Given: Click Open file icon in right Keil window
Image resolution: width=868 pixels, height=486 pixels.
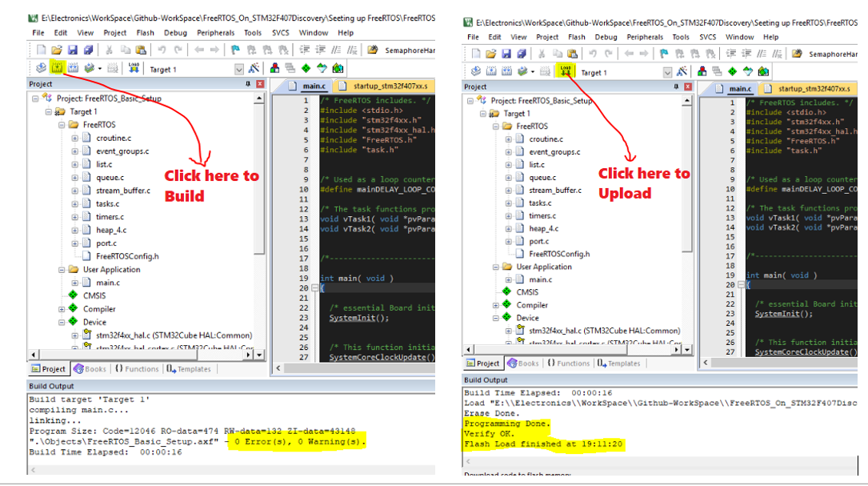Looking at the screenshot, I should (x=490, y=54).
